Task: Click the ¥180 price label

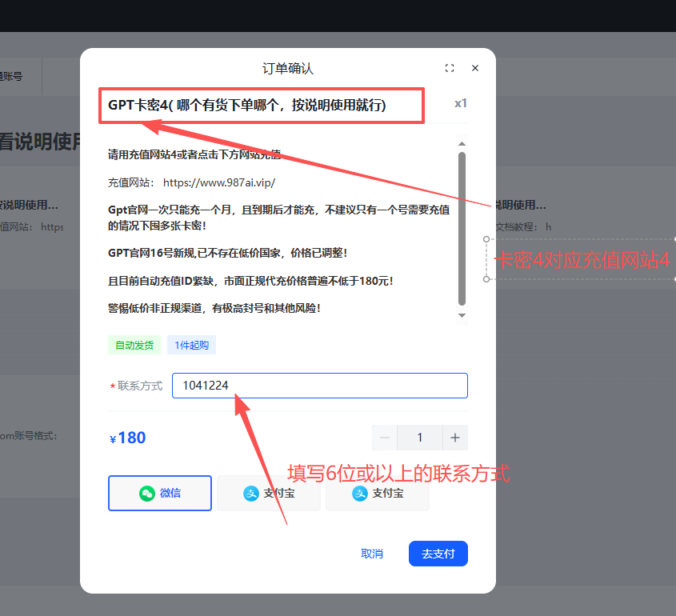Action: [127, 437]
